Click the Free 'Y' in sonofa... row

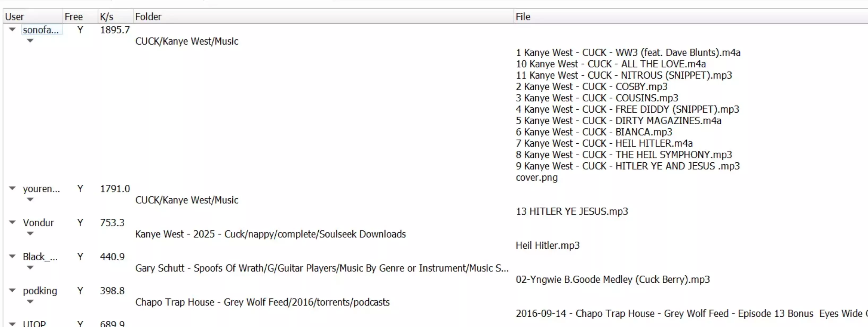click(80, 30)
